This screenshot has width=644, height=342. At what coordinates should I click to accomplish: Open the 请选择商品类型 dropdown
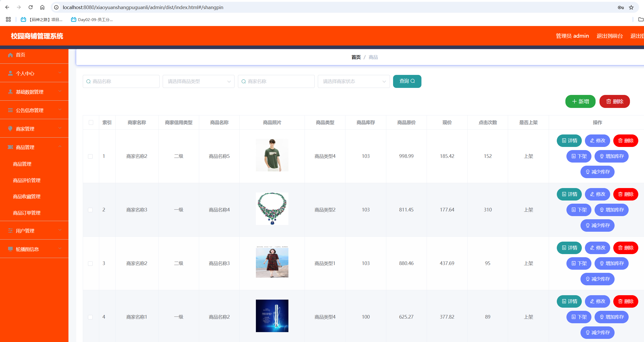click(x=199, y=81)
